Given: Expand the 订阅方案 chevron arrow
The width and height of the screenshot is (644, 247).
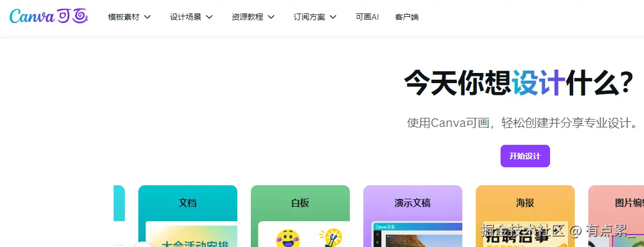Looking at the screenshot, I should pyautogui.click(x=332, y=17).
